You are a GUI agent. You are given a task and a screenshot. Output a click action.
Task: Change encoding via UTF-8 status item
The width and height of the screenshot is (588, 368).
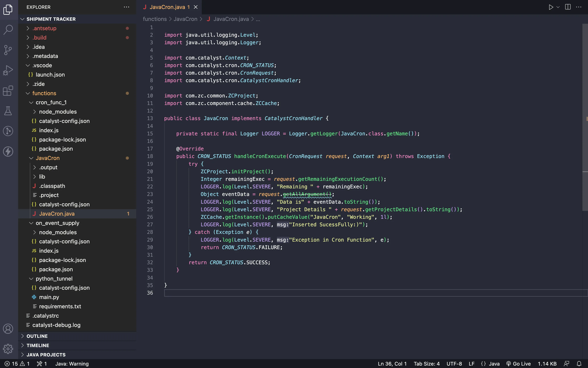click(x=454, y=364)
